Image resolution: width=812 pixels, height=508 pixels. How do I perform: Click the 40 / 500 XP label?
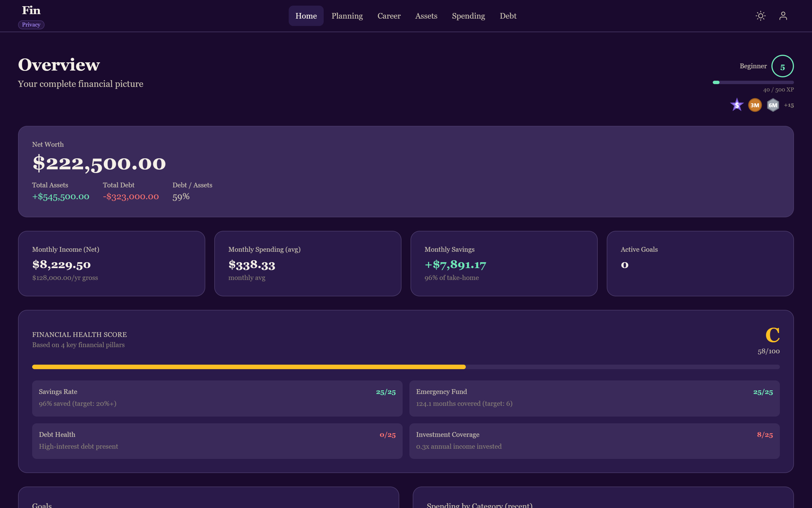778,90
